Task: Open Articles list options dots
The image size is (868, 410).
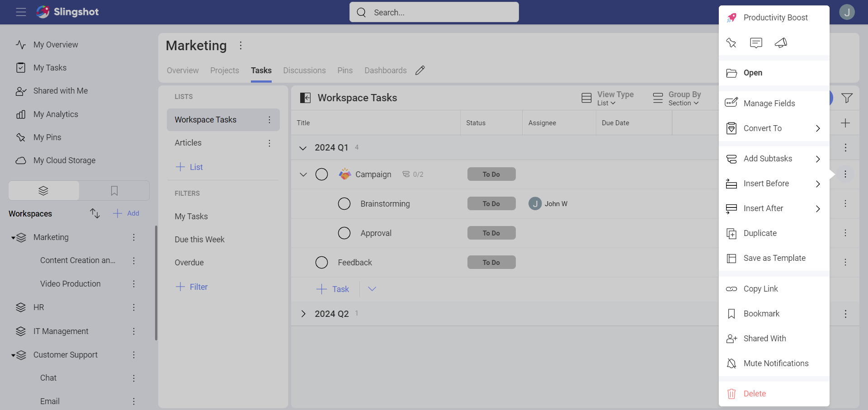Action: (269, 143)
